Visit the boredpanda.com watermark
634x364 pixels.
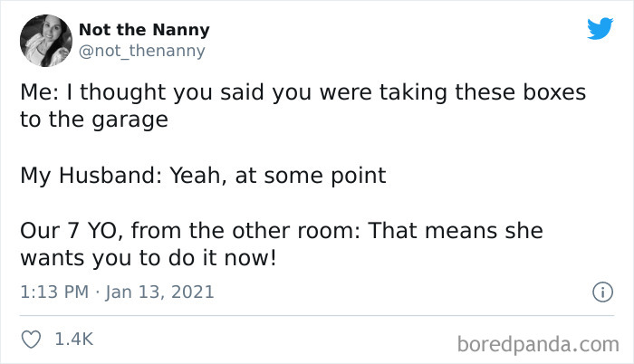pyautogui.click(x=538, y=345)
